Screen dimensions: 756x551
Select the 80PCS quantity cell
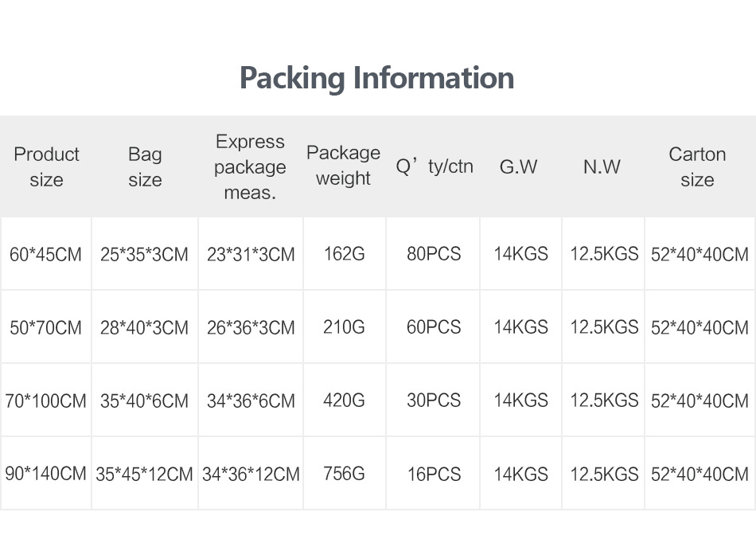tap(434, 254)
